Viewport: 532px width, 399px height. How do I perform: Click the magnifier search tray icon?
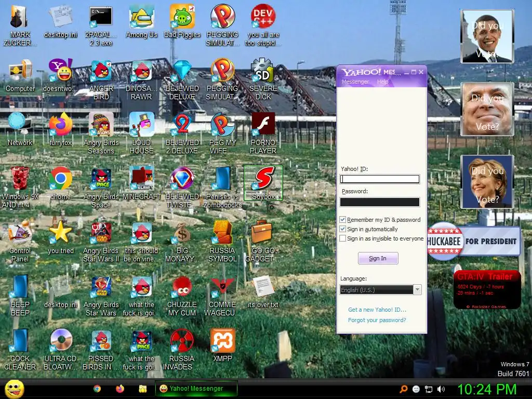403,389
